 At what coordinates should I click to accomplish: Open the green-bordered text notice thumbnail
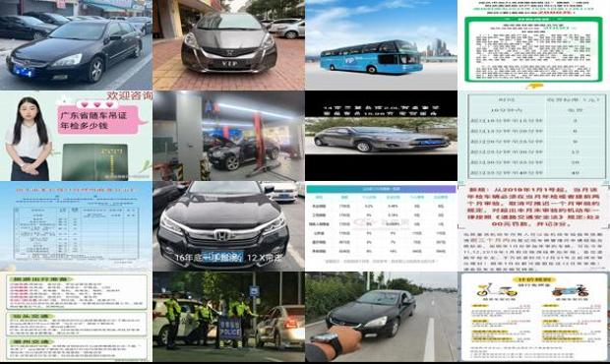coord(533,44)
